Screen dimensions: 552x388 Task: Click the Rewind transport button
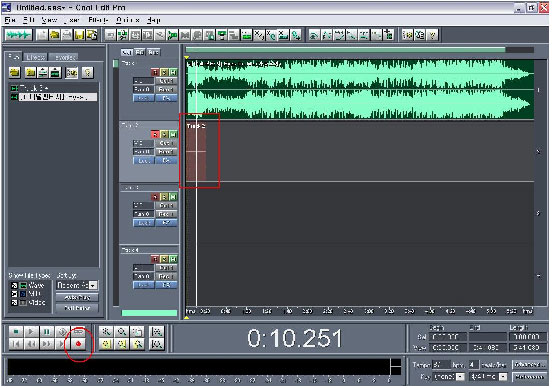tap(31, 344)
